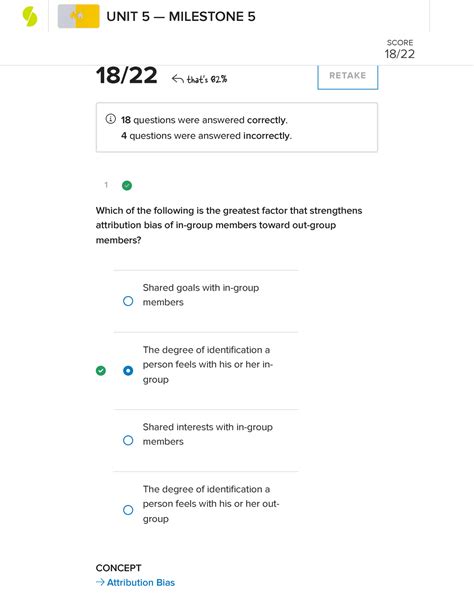474x613 pixels.
Task: Select the out-group identification radio option
Action: click(x=128, y=510)
